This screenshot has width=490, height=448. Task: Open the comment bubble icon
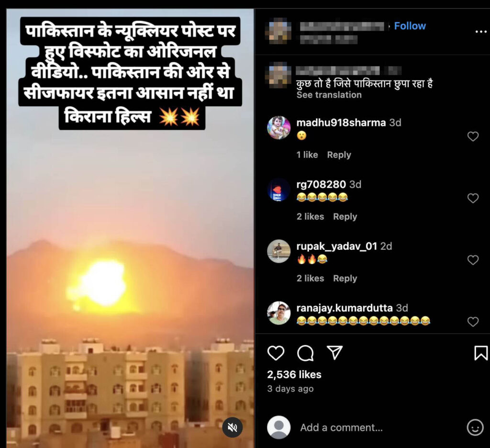click(305, 353)
